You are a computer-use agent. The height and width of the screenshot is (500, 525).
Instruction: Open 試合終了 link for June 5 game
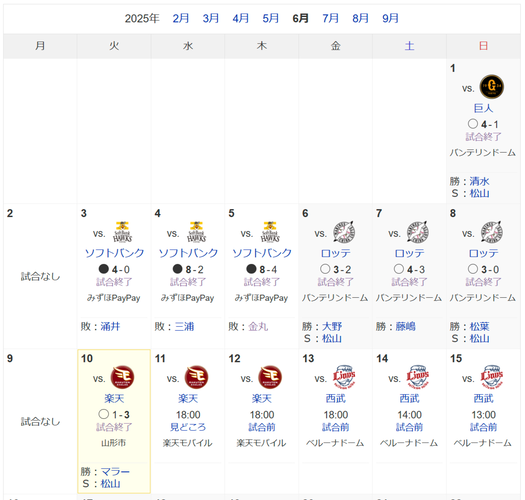(x=262, y=282)
